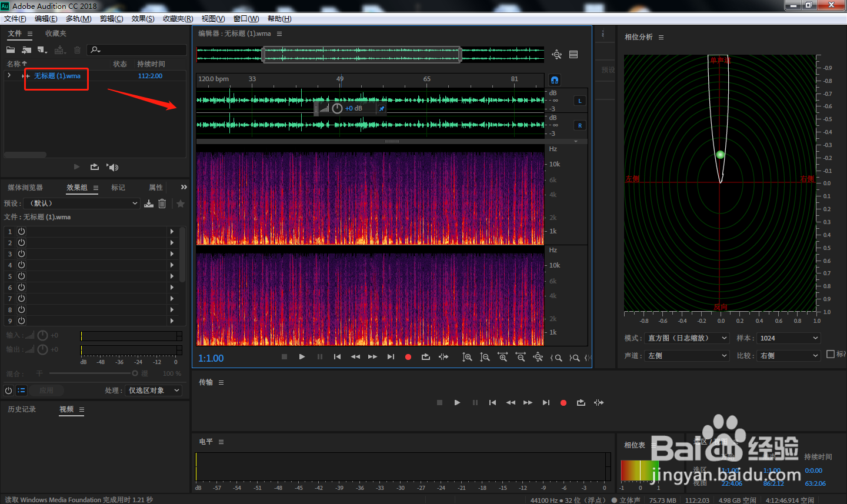Expand effect slot 1 arrow menu

click(172, 232)
